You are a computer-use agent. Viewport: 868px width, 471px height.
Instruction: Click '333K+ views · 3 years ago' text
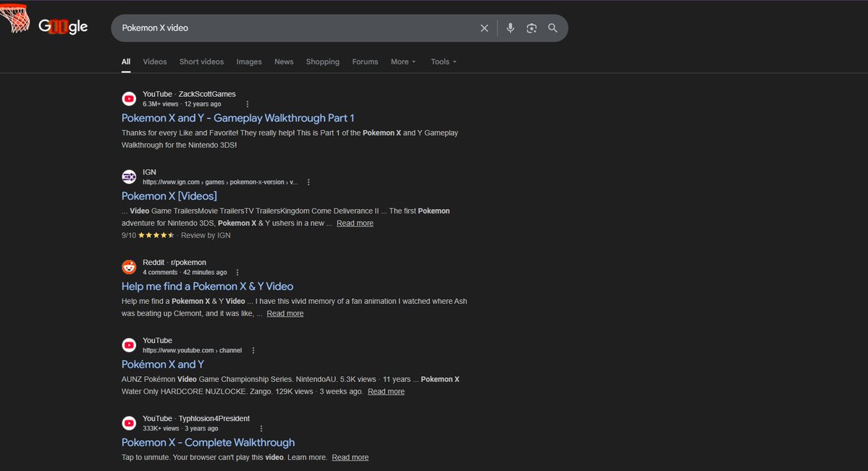pyautogui.click(x=180, y=428)
